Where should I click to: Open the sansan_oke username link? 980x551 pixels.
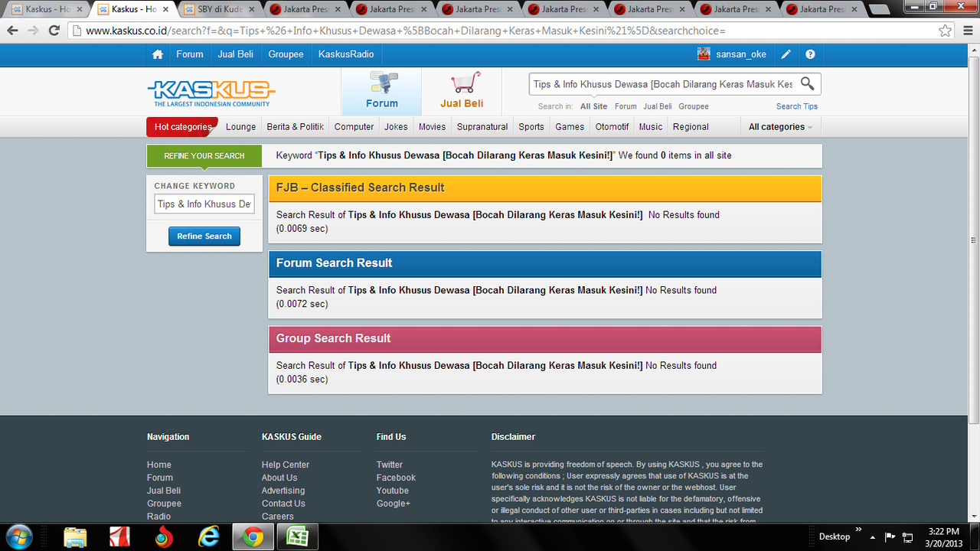click(x=741, y=54)
